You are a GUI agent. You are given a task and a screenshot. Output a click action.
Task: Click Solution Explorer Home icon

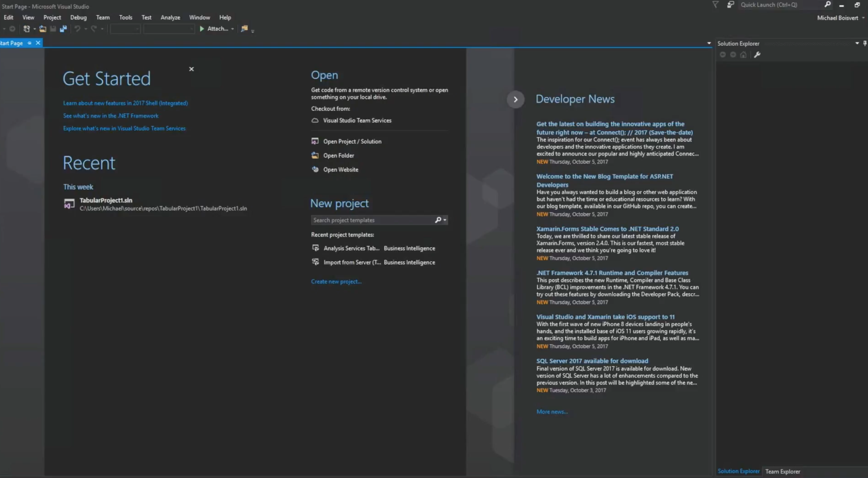(x=743, y=55)
